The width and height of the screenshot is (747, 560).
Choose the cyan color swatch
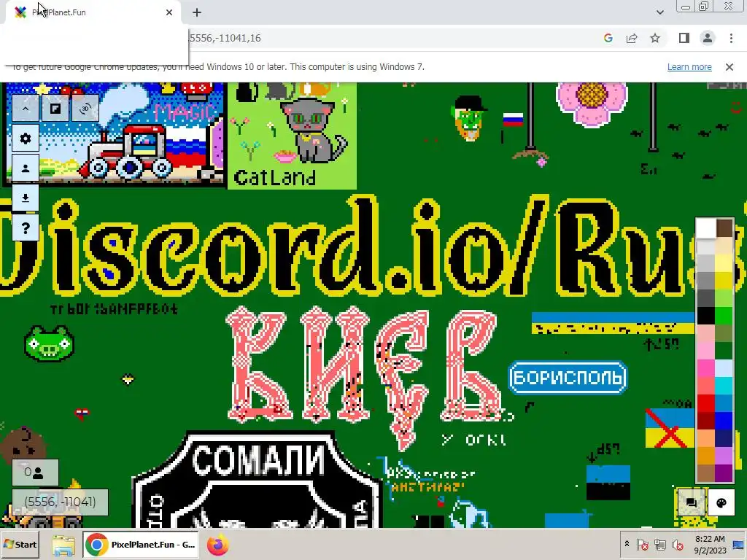tap(724, 386)
